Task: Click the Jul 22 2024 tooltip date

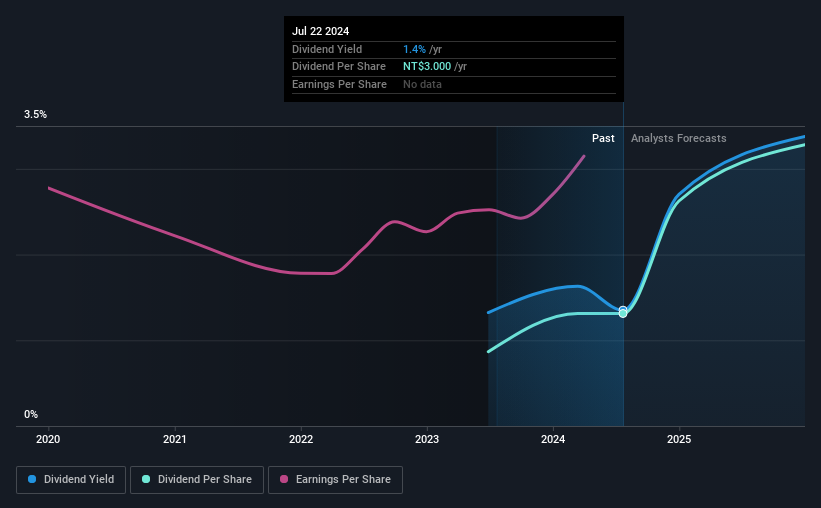Action: [x=320, y=31]
